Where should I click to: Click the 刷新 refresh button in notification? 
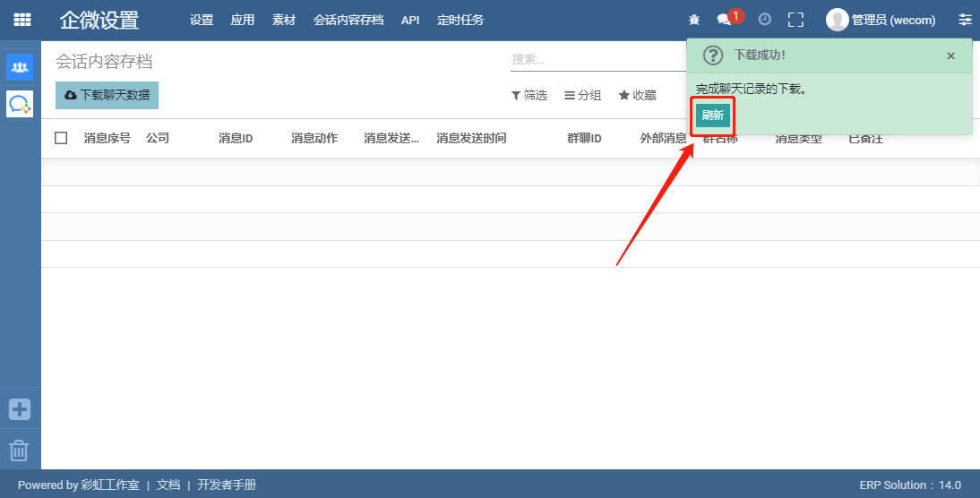(712, 116)
